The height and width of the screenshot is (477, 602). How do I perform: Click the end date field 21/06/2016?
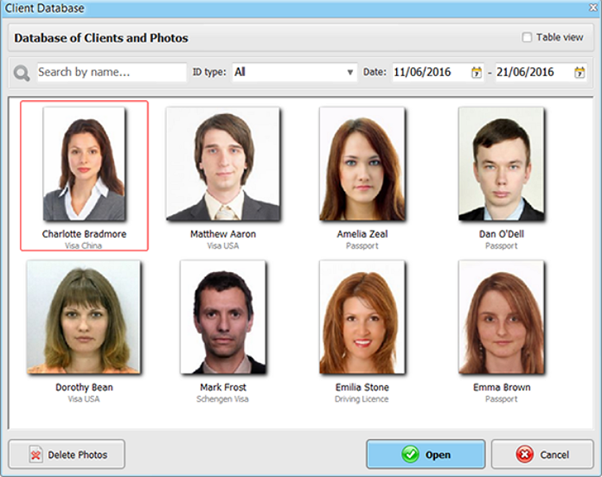[x=532, y=73]
